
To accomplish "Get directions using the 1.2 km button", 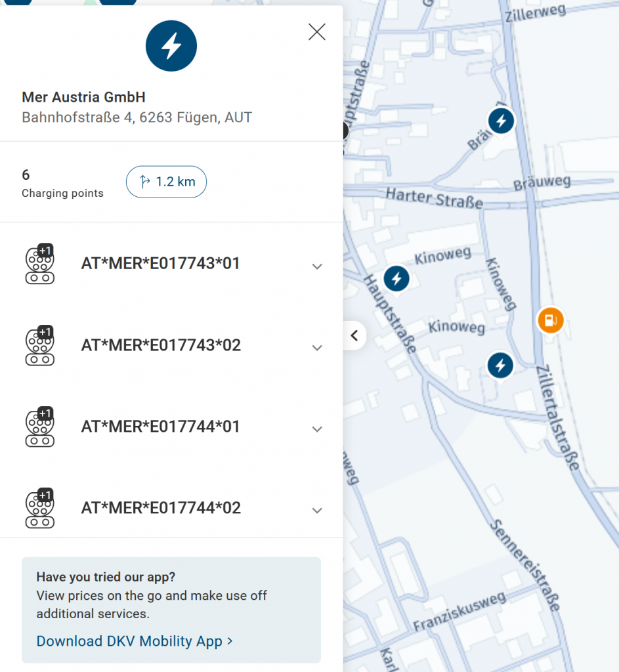I will 166,182.
